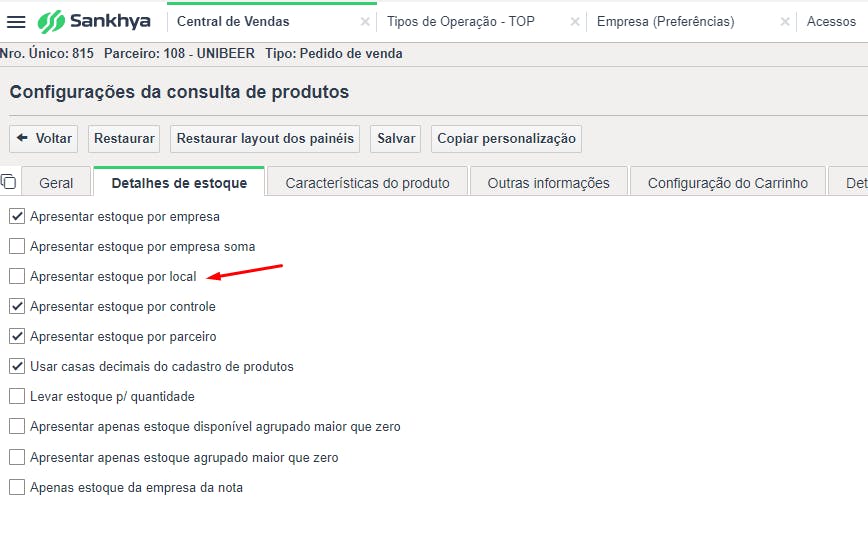Screen dimensions: 868x543
Task: Close the Tipos de Operação - TOP tab
Action: point(574,22)
